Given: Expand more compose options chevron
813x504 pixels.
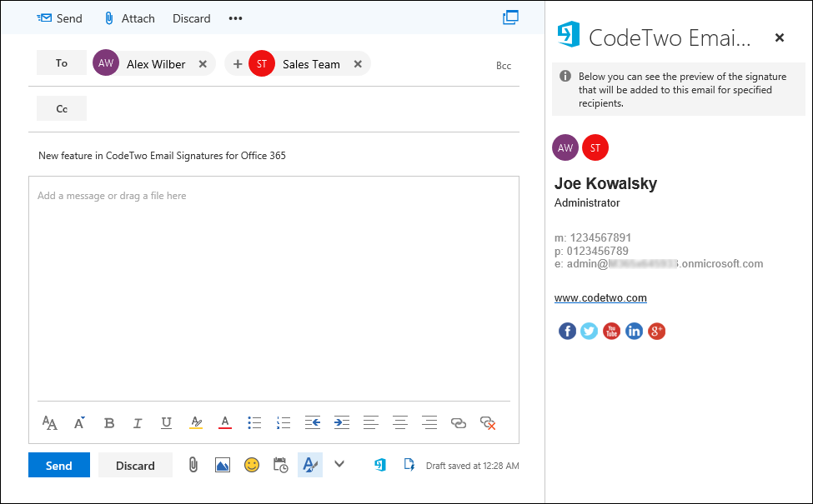Looking at the screenshot, I should (339, 464).
